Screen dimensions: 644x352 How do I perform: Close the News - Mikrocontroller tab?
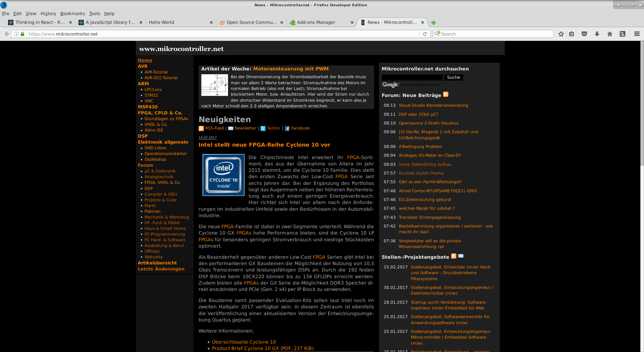point(423,22)
